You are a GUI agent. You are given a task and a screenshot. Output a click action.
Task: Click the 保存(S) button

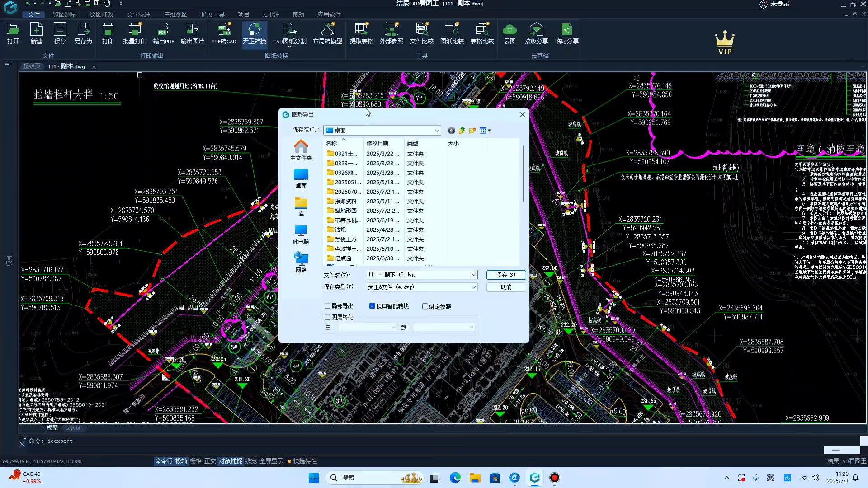[x=505, y=275]
